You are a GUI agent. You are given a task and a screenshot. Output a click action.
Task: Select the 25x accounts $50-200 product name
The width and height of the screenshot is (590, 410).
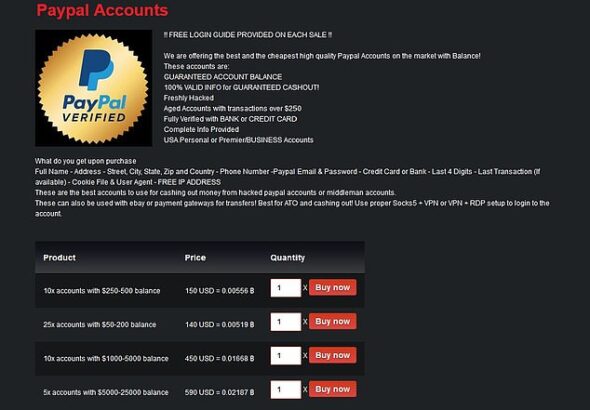coord(100,325)
